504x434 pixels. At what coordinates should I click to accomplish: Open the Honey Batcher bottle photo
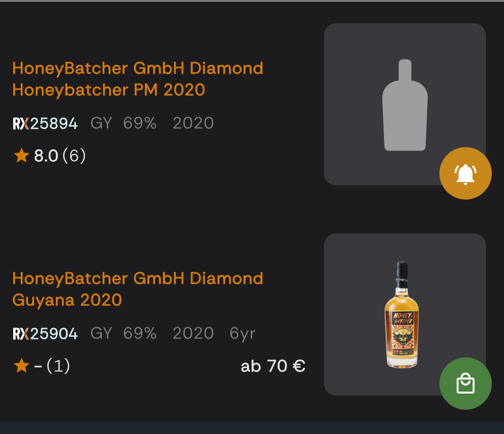pyautogui.click(x=402, y=315)
